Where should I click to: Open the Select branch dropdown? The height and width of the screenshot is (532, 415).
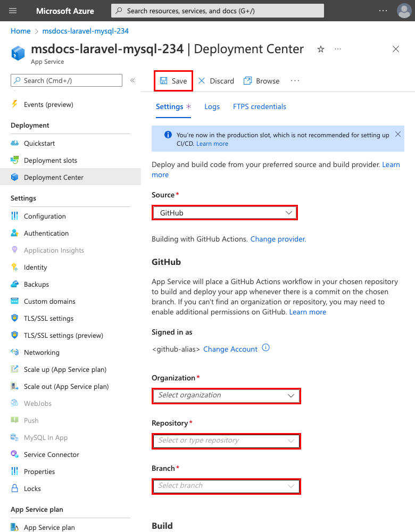pos(226,486)
